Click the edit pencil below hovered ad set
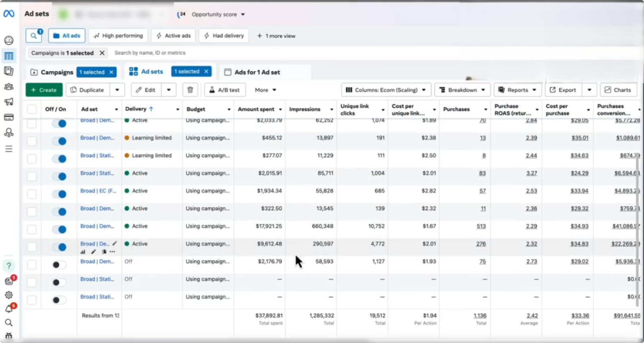Image resolution: width=644 pixels, height=343 pixels. pyautogui.click(x=93, y=252)
